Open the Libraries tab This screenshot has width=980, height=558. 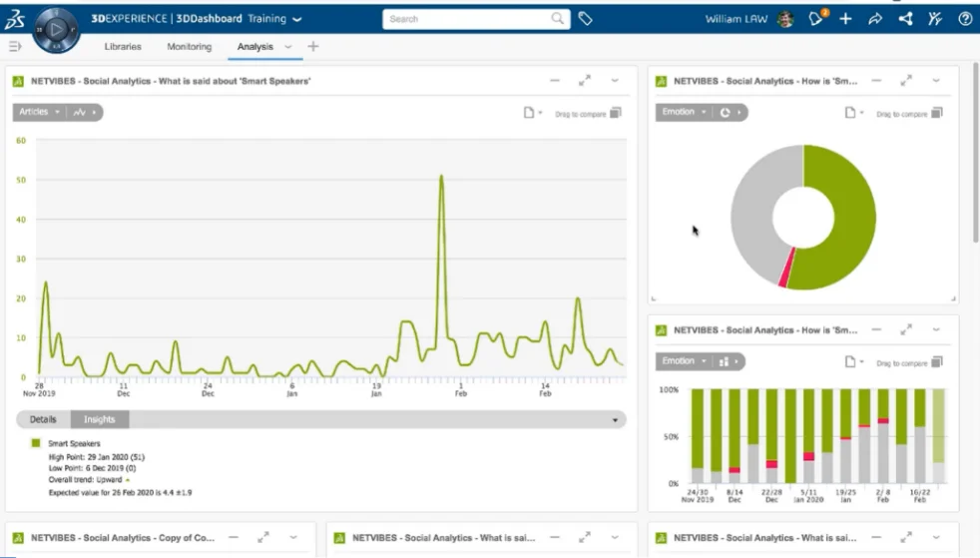(x=123, y=47)
